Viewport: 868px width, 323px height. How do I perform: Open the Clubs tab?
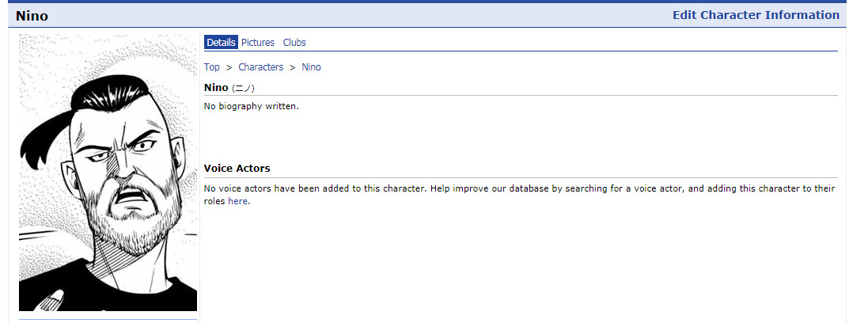(x=294, y=42)
